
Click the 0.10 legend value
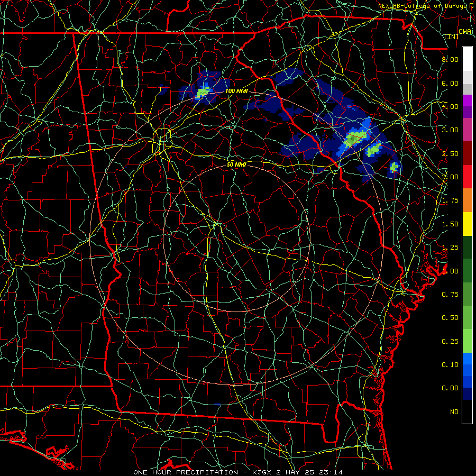[450, 365]
